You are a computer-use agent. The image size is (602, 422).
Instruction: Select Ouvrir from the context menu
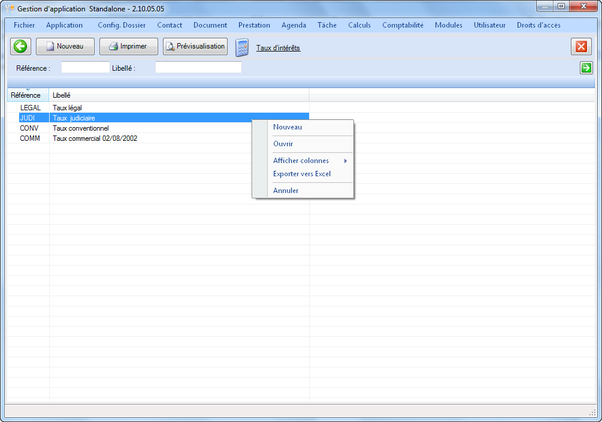[x=283, y=143]
